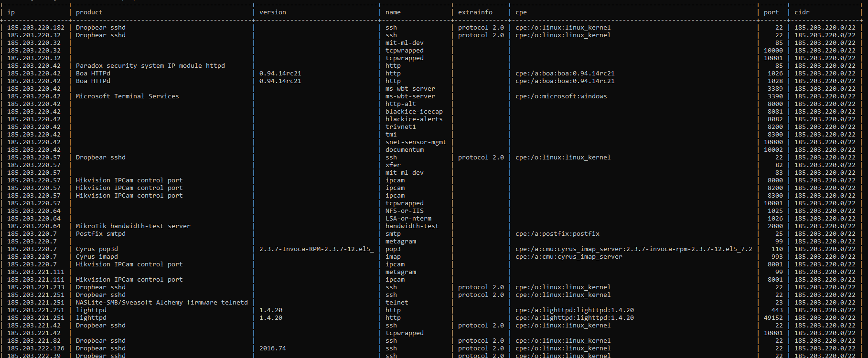Click 'trivnet1' service name
Image resolution: width=868 pixels, height=358 pixels.
coord(401,127)
